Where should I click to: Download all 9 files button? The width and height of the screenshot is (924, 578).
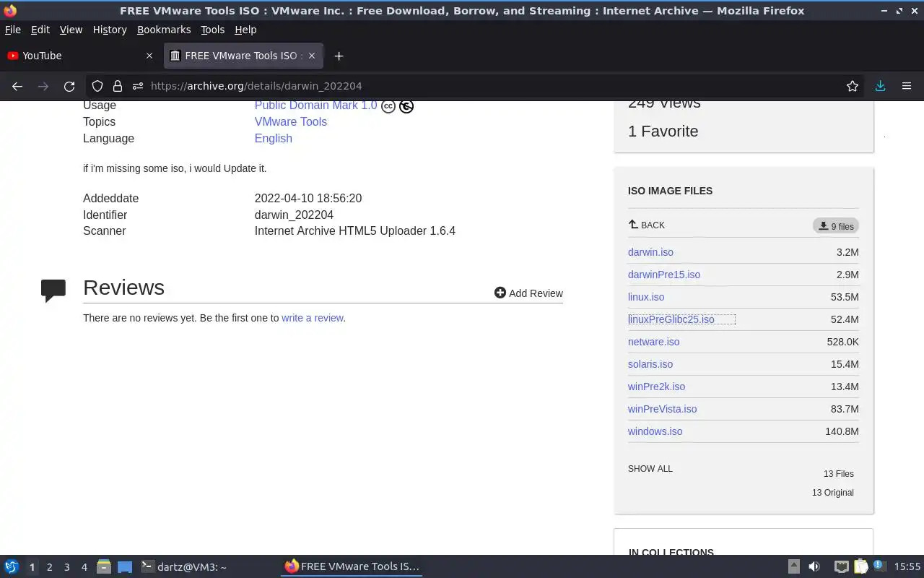[836, 226]
